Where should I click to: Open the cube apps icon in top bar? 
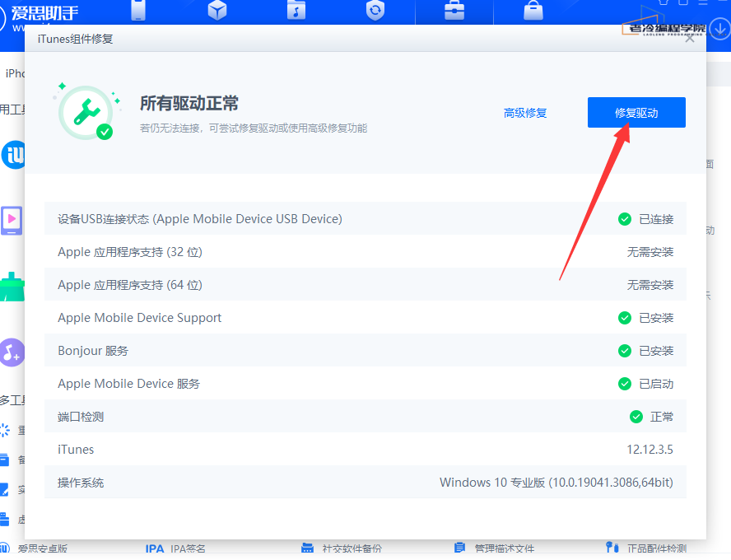(217, 10)
